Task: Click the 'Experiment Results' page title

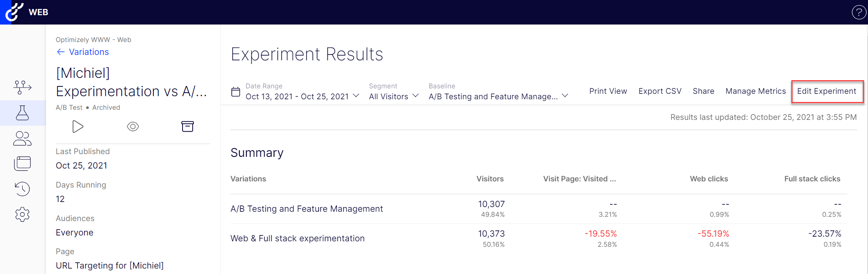Action: pos(307,54)
